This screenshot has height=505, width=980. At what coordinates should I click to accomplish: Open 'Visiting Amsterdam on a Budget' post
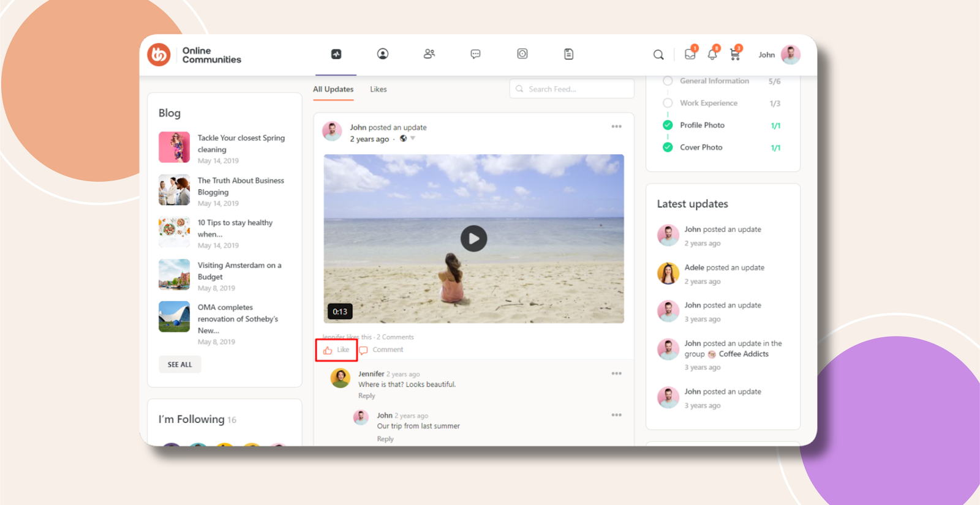coord(239,271)
